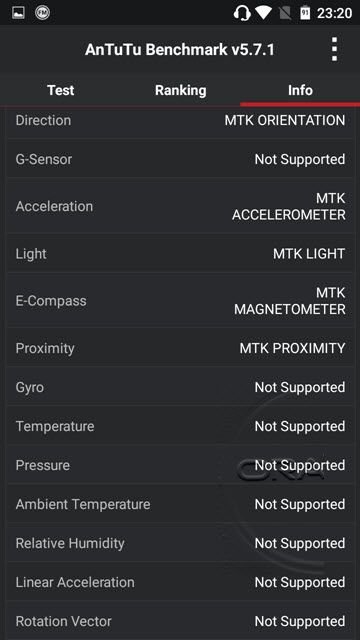Viewport: 360px width, 640px height.
Task: Tap the G-Sensor Not Supported row
Action: [180, 159]
